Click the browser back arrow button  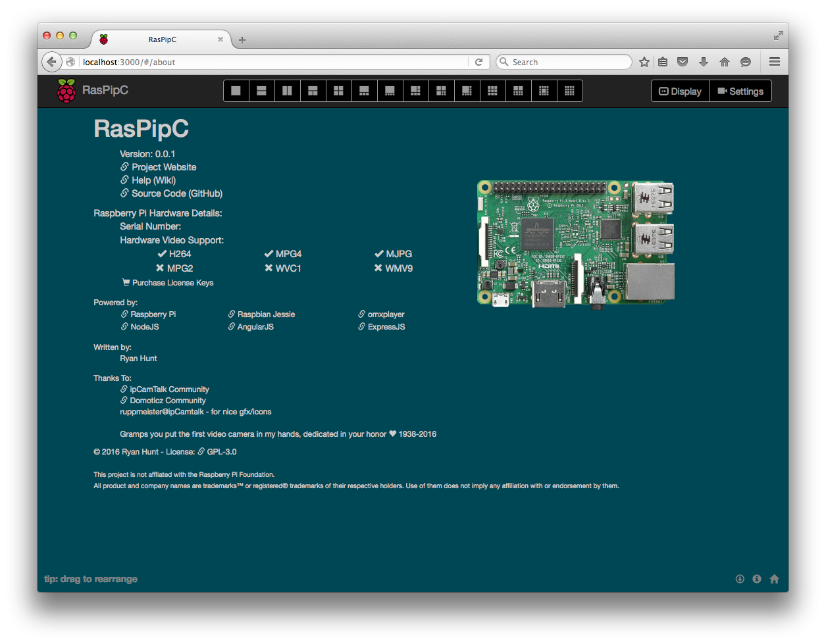[x=51, y=62]
